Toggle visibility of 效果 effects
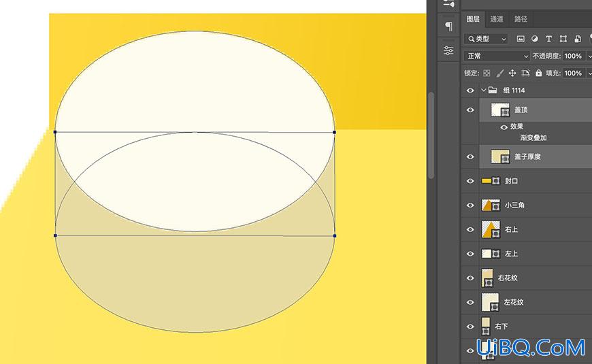 (x=504, y=127)
